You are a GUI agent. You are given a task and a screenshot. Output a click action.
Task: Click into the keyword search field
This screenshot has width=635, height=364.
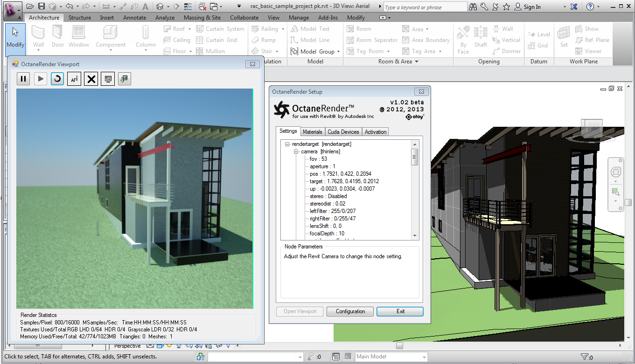pos(425,7)
